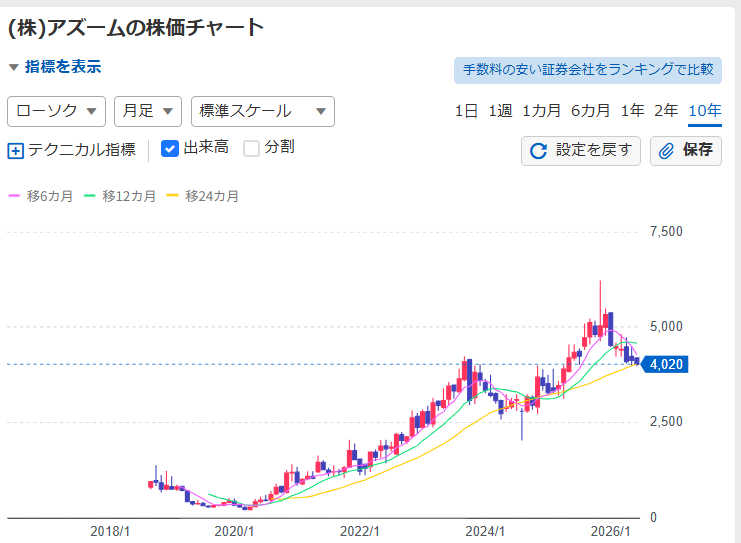Image resolution: width=741 pixels, height=543 pixels.
Task: Open 手数料の安い証券会社をランキングで比較 banner
Action: [588, 70]
